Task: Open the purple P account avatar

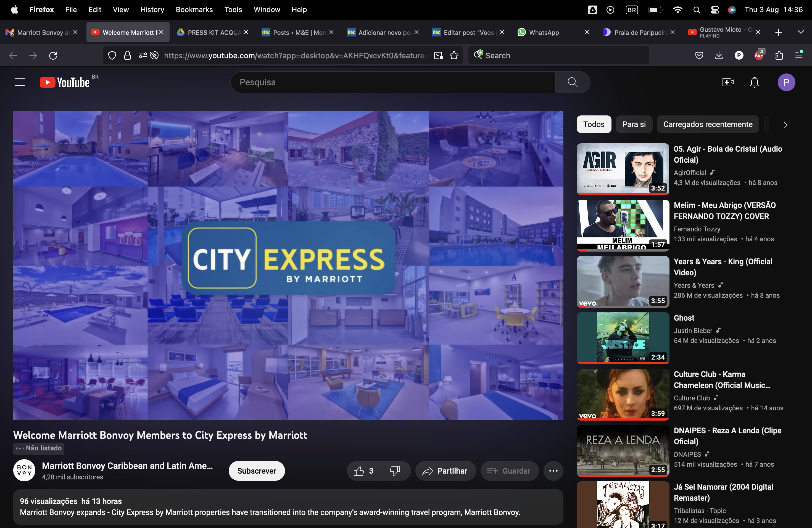Action: [786, 82]
